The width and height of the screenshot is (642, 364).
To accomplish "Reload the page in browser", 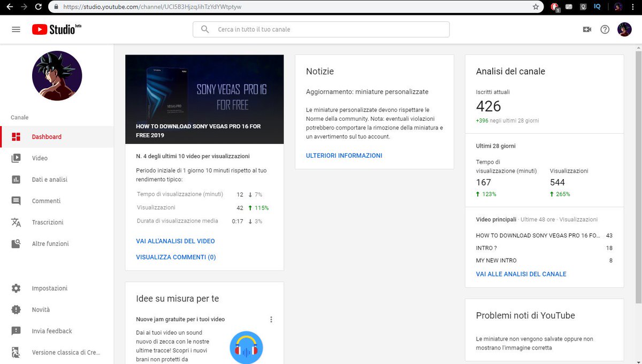I will point(39,7).
